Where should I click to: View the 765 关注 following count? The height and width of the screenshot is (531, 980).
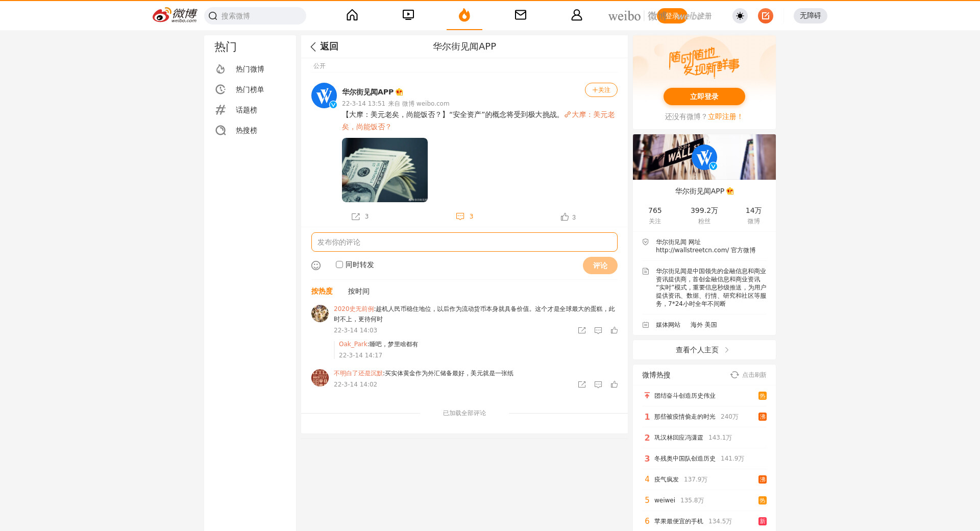click(655, 215)
